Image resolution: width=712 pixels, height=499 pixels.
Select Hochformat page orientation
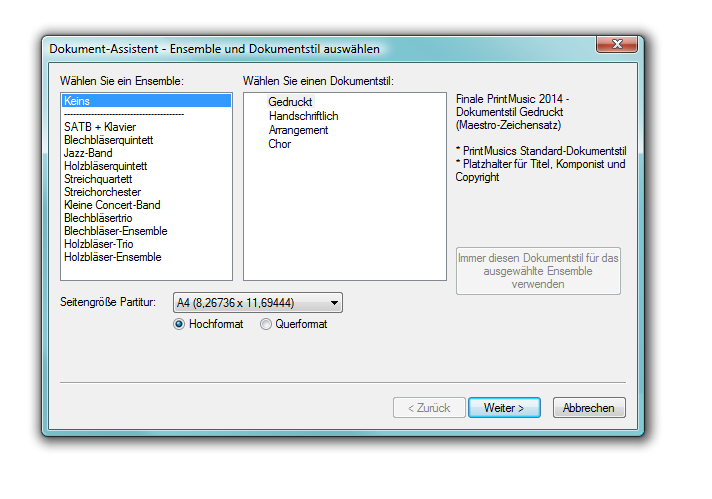click(x=180, y=324)
